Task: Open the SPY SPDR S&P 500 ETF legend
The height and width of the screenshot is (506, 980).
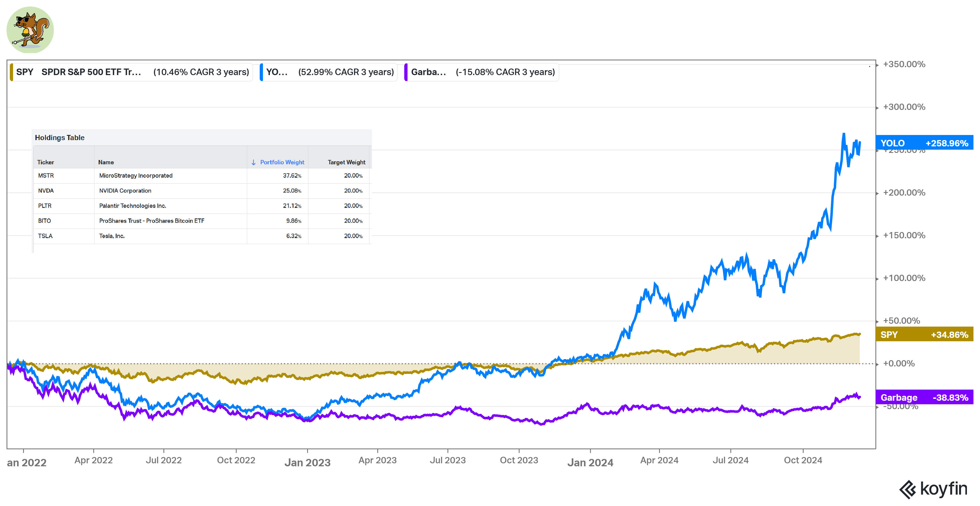Action: pos(131,72)
